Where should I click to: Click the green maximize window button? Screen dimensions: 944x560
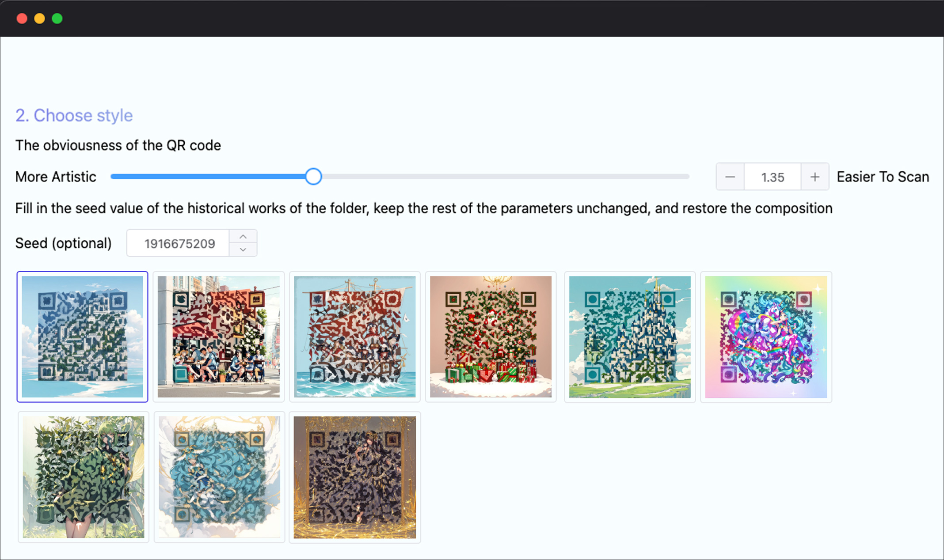click(57, 19)
